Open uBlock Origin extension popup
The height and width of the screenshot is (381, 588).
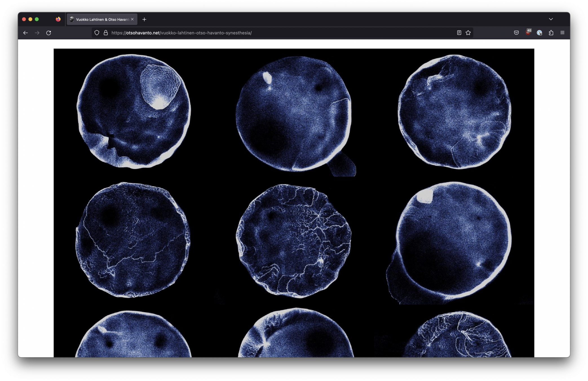coord(528,33)
